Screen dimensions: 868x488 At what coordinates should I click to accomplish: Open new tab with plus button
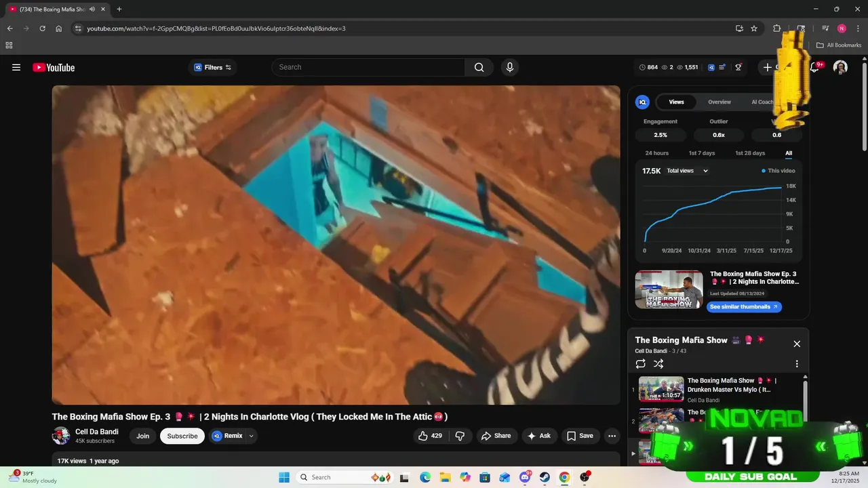click(x=119, y=9)
